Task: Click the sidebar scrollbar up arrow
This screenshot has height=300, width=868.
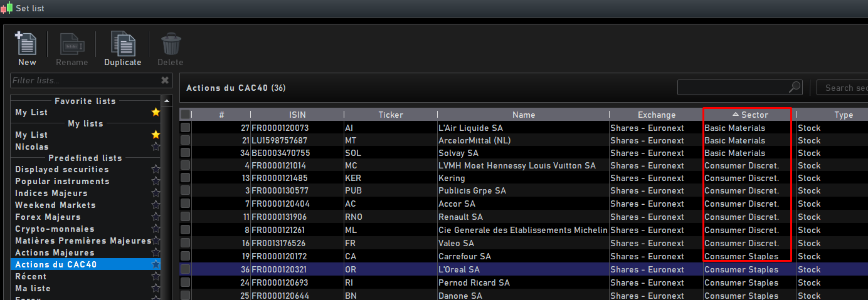Action: click(x=167, y=101)
